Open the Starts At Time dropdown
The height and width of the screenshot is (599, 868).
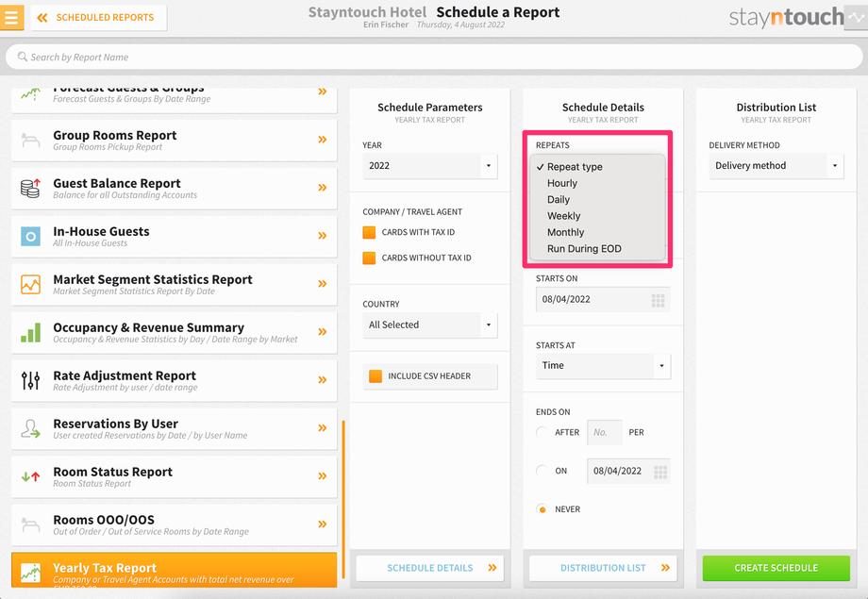click(x=604, y=366)
